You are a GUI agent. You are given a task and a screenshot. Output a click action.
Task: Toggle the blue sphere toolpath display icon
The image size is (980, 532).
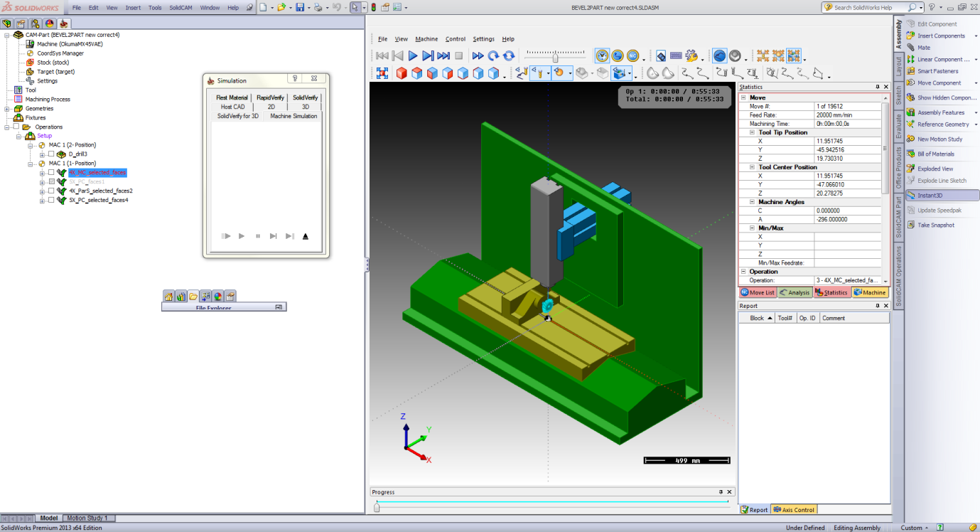click(720, 55)
